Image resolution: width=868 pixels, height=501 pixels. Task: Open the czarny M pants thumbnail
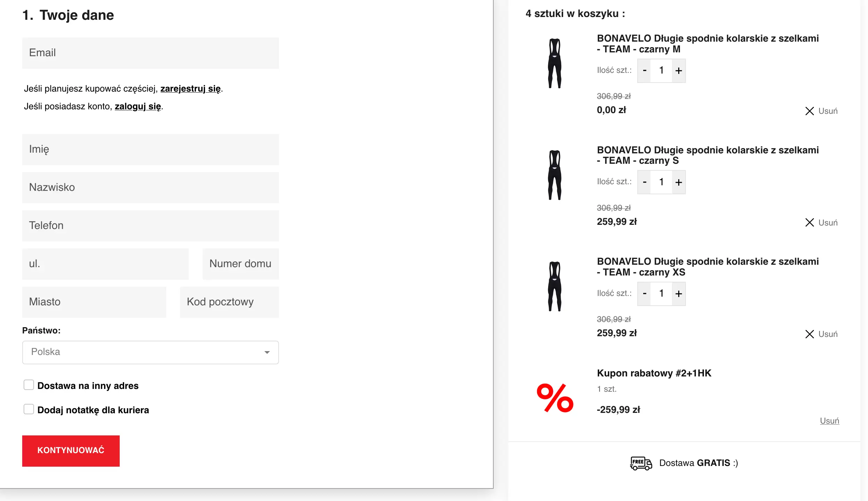click(x=554, y=63)
